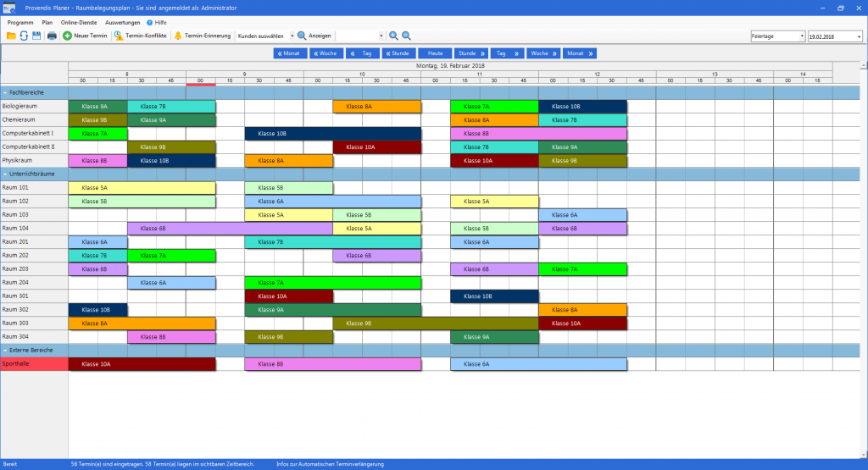Select Klasse 5A block in Raum 101
Image resolution: width=868 pixels, height=470 pixels.
tap(142, 187)
